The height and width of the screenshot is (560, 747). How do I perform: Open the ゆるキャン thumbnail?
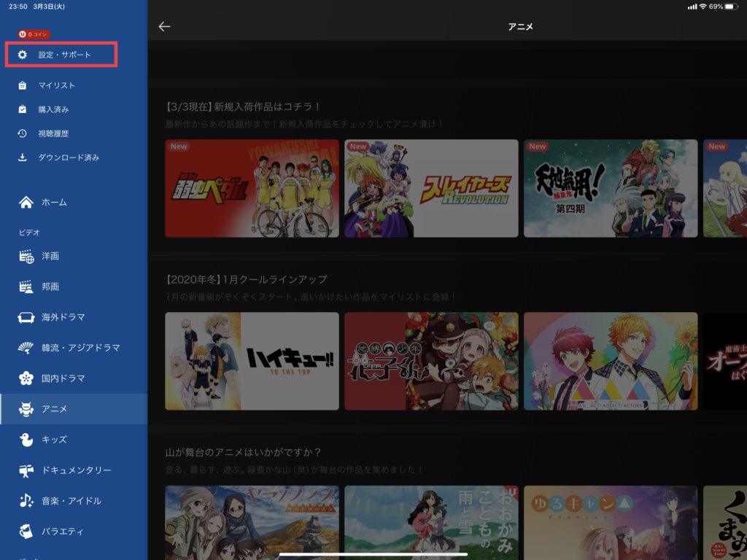pyautogui.click(x=611, y=522)
